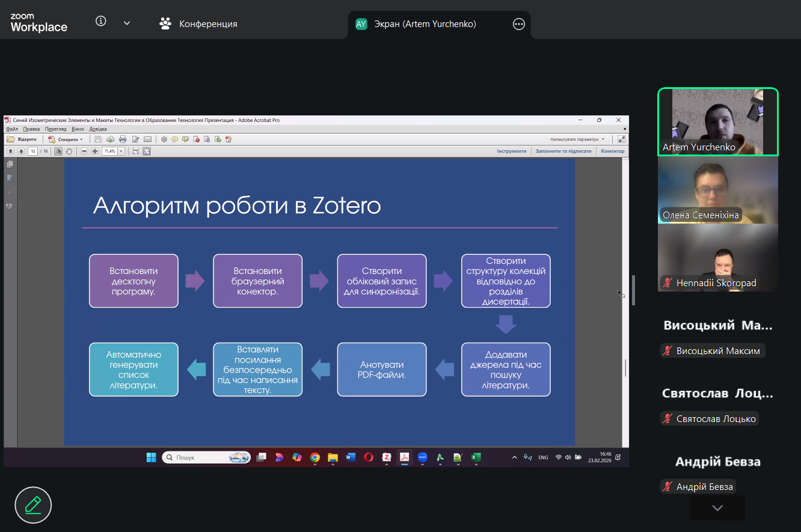Click the zoom out minus icon
The image size is (801, 532).
tap(84, 151)
